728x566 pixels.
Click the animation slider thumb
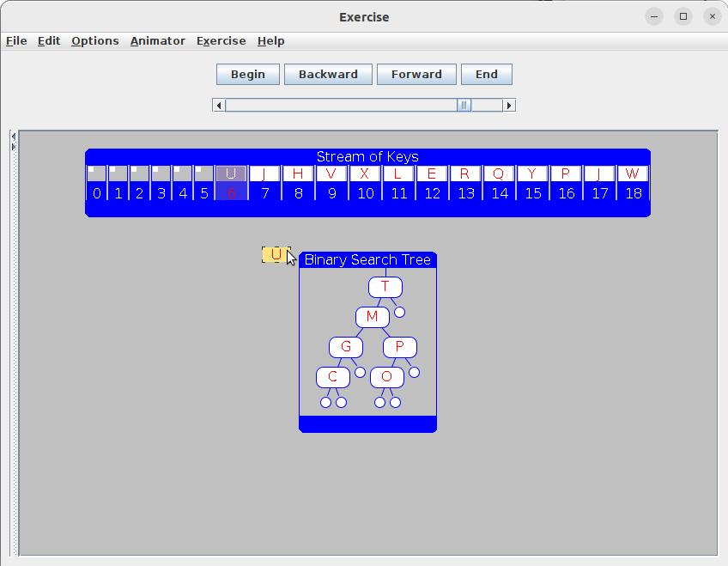coord(464,105)
